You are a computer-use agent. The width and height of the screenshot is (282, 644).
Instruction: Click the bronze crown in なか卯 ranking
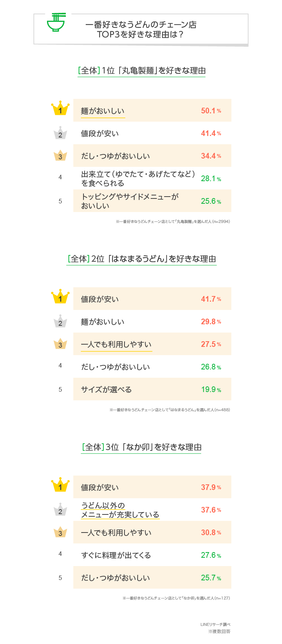click(60, 532)
